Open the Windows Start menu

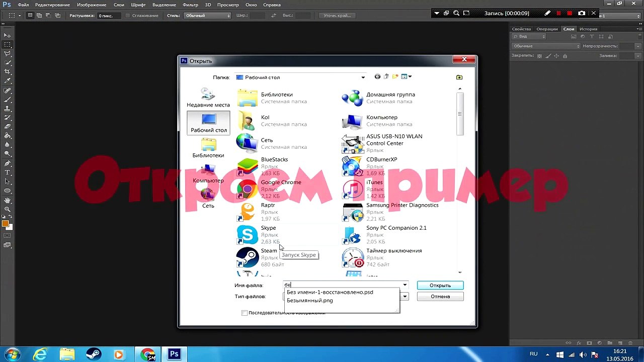pyautogui.click(x=12, y=354)
